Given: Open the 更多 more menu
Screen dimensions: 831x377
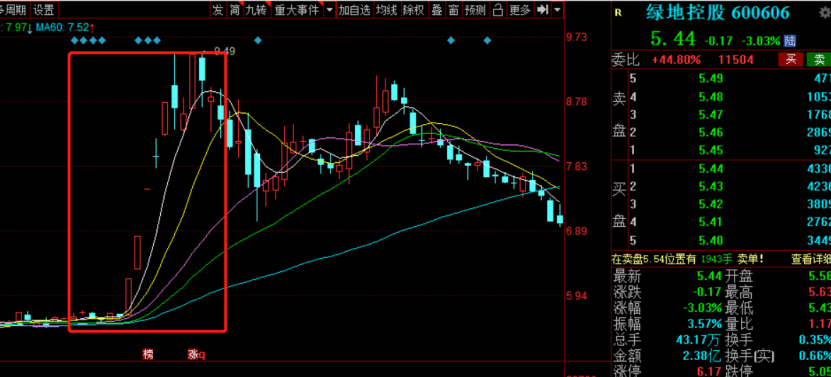Looking at the screenshot, I should coord(520,10).
